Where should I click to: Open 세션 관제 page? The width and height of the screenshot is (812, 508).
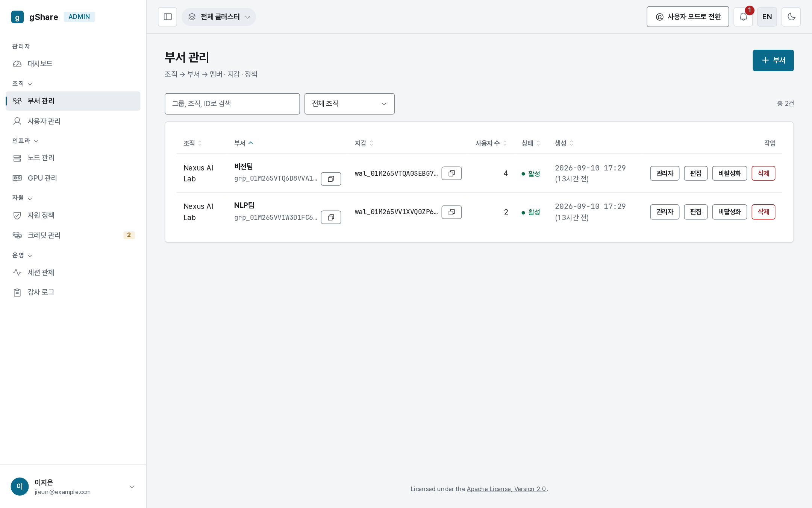point(73,272)
